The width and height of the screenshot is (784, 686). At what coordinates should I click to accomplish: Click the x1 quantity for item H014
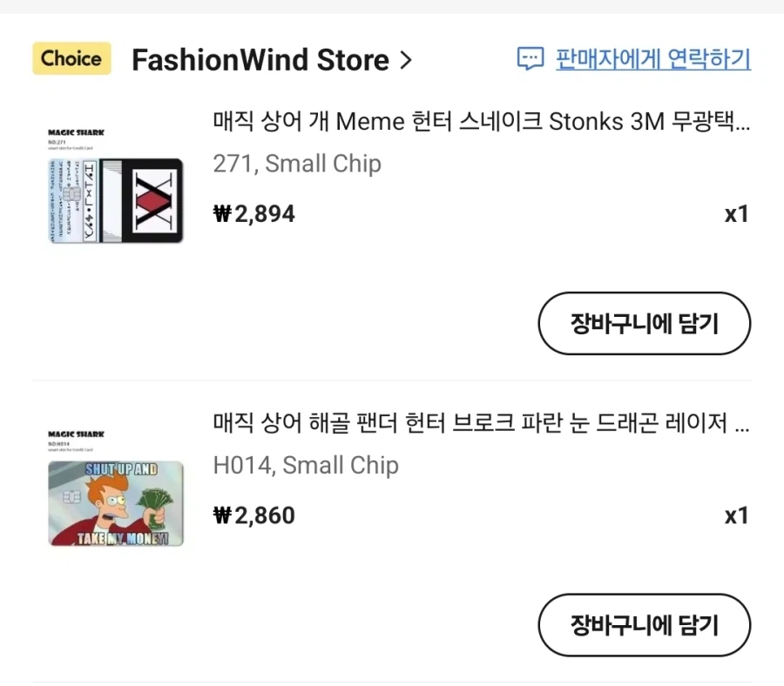pos(736,515)
